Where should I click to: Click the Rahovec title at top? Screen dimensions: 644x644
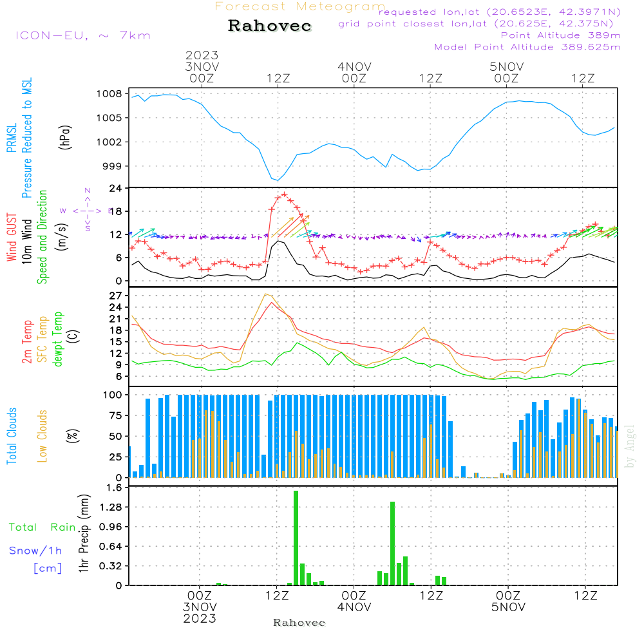click(x=270, y=26)
